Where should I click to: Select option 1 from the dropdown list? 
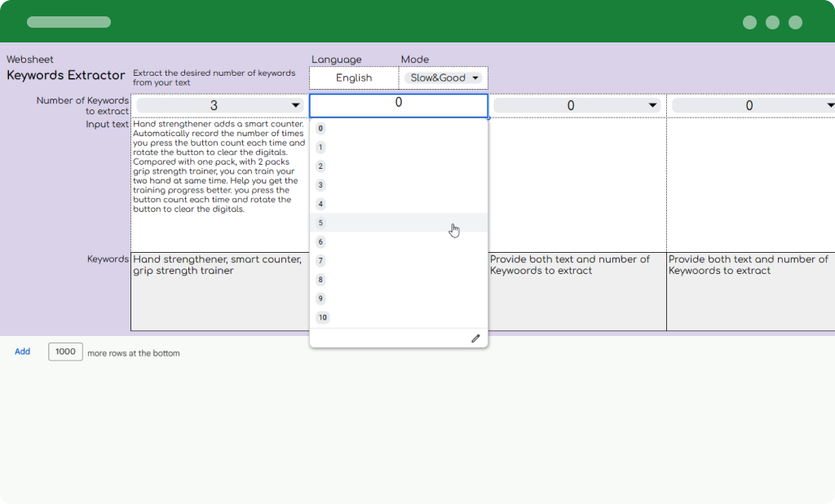[321, 148]
